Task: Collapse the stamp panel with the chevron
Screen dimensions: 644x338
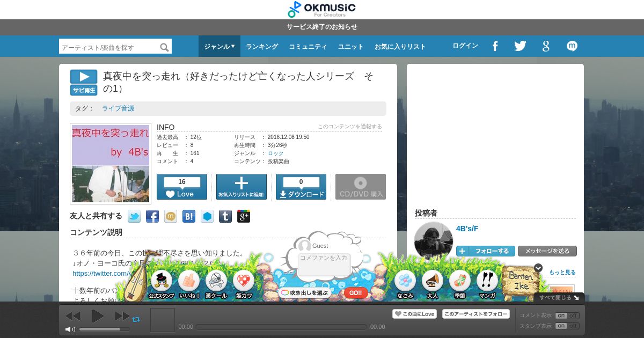Action: pyautogui.click(x=538, y=268)
